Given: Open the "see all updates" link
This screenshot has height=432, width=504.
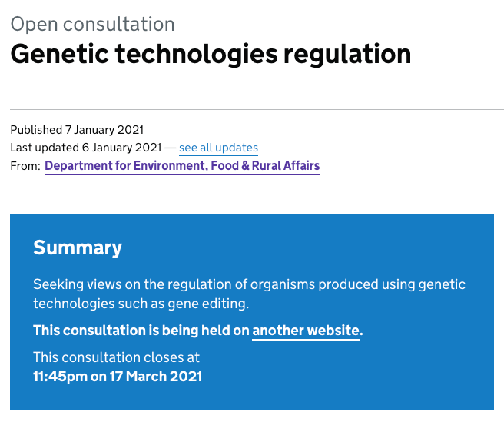Looking at the screenshot, I should click(218, 148).
